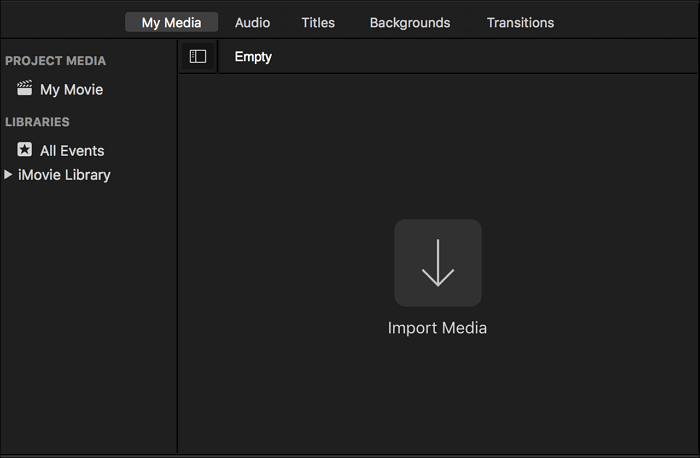Click the All Events star icon
Viewport: 700px width, 458px height.
(x=25, y=150)
